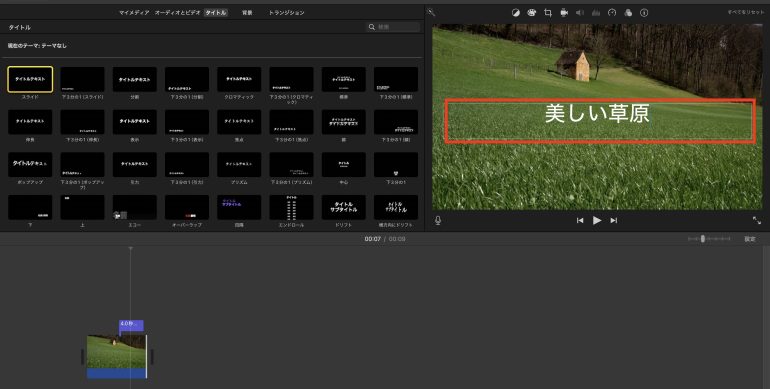Image resolution: width=770 pixels, height=389 pixels.
Task: Select the スライド title thumbnail
Action: [x=30, y=80]
